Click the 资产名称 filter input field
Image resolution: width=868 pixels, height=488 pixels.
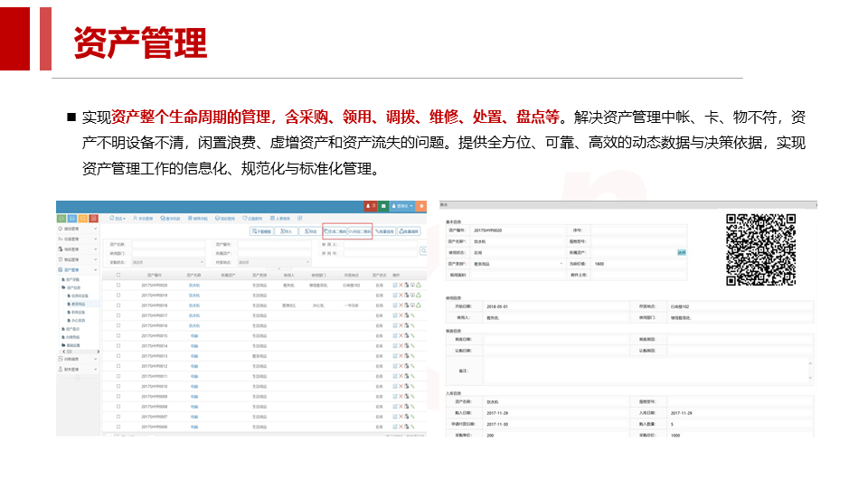pyautogui.click(x=168, y=244)
